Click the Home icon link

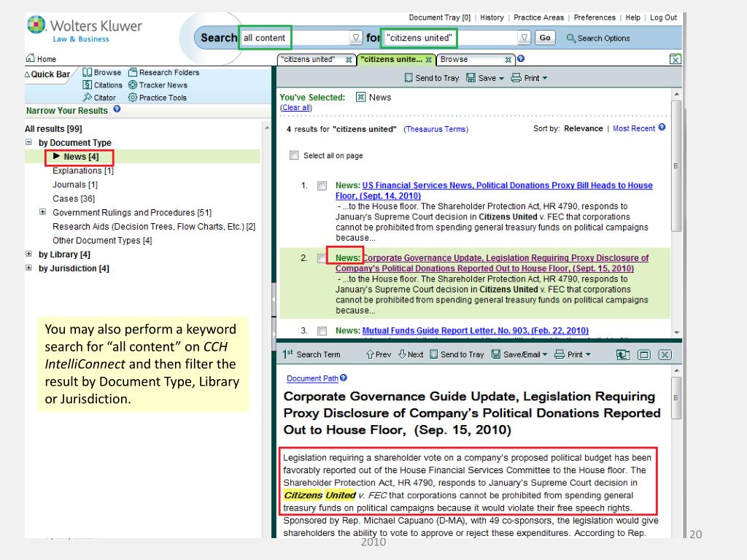click(31, 58)
